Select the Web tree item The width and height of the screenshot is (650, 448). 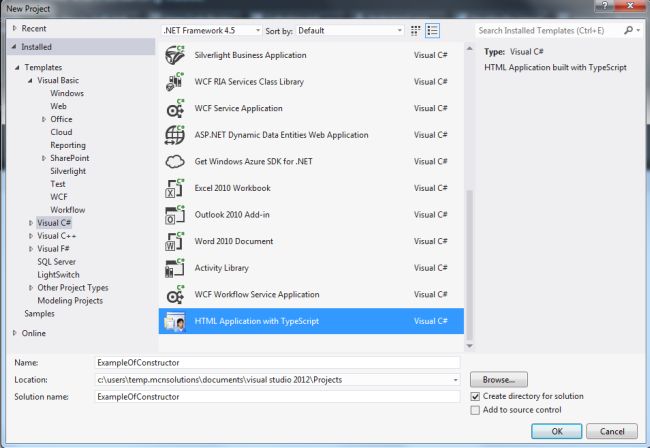click(x=58, y=106)
